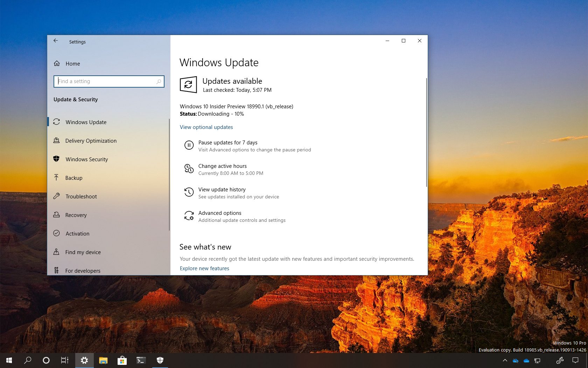588x368 pixels.
Task: Open Change active hours
Action: click(222, 166)
